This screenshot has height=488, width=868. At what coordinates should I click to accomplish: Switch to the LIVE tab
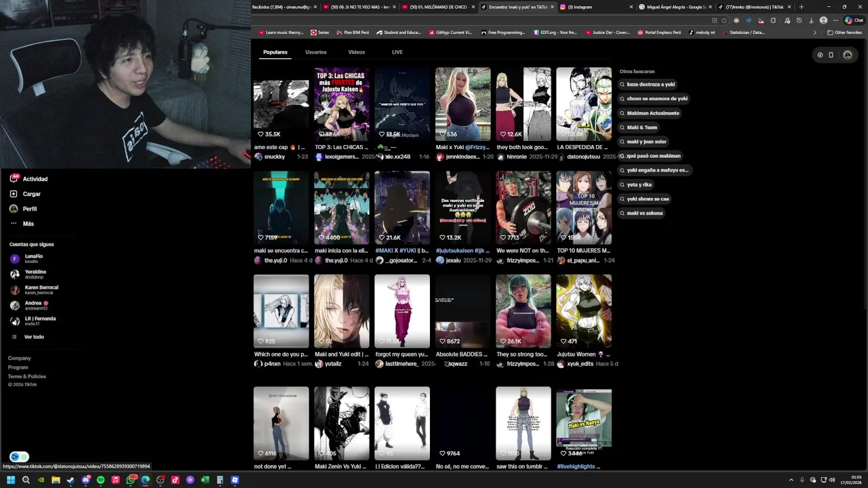pos(397,52)
